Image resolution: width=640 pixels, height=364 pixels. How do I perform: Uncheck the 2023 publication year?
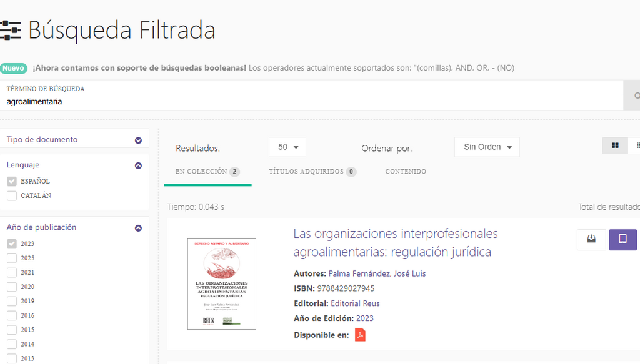click(12, 243)
